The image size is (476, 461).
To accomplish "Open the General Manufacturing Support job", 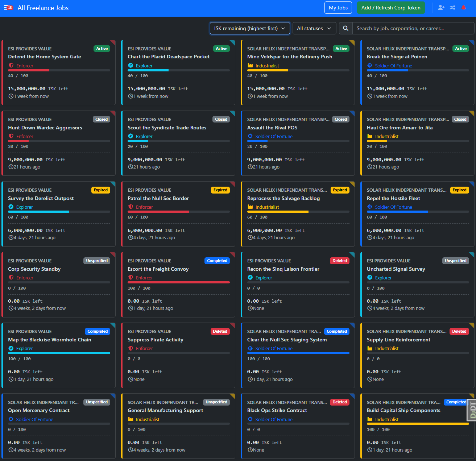I will click(x=165, y=410).
